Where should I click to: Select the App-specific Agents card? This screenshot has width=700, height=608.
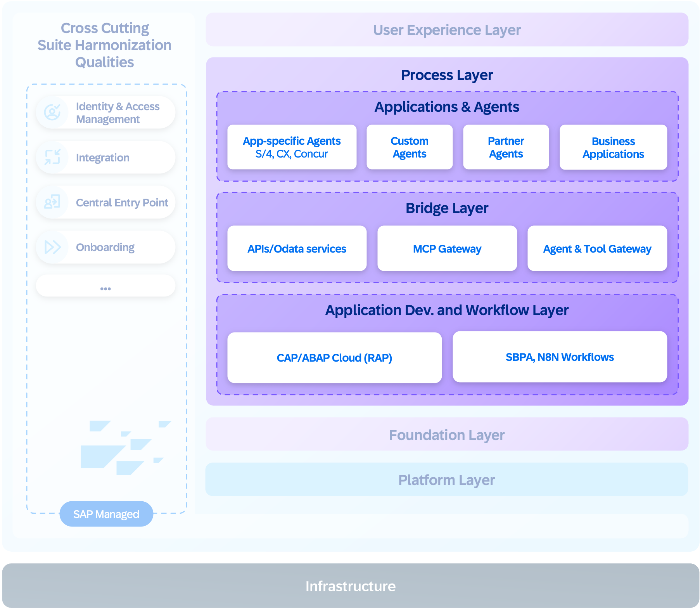click(x=292, y=147)
